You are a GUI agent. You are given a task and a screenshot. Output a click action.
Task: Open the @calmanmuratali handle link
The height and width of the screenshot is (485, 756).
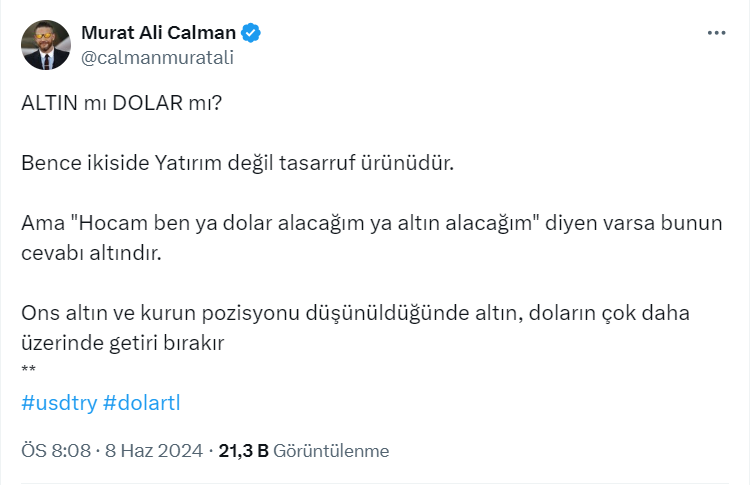(x=157, y=57)
